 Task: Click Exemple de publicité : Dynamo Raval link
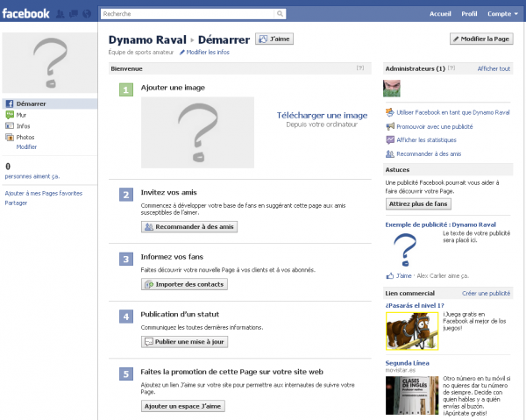[x=440, y=224]
